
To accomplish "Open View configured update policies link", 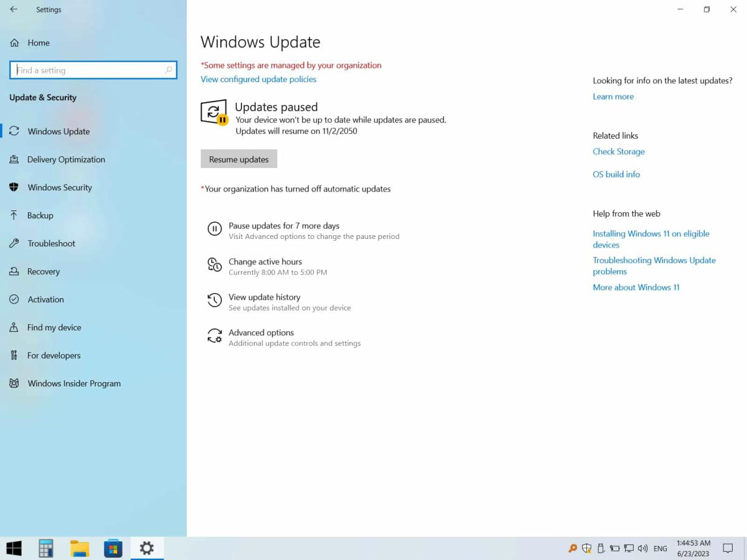I will (x=258, y=79).
